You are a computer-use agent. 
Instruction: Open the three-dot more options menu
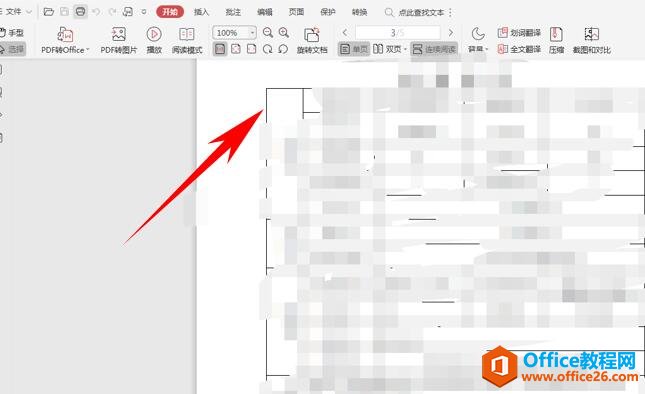[x=451, y=12]
